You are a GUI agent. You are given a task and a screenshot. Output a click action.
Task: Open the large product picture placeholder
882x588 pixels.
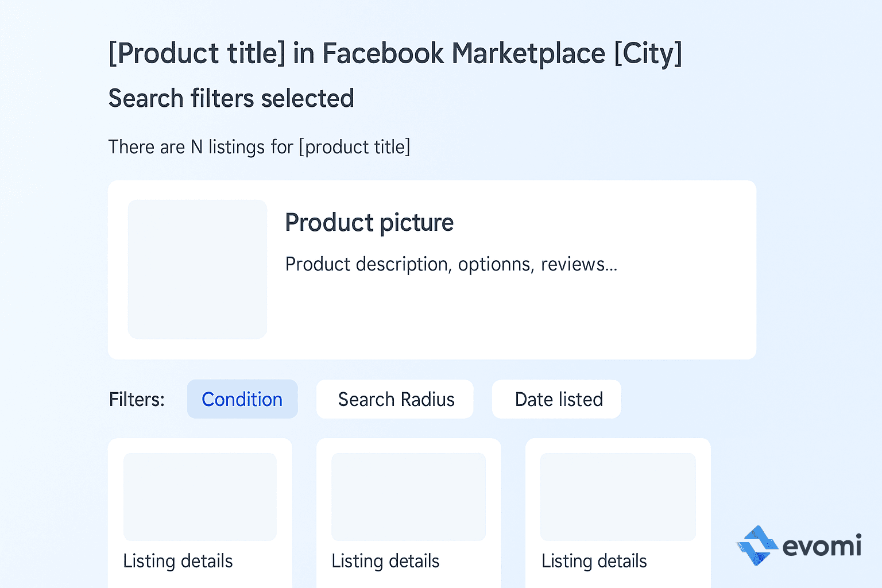coord(198,269)
